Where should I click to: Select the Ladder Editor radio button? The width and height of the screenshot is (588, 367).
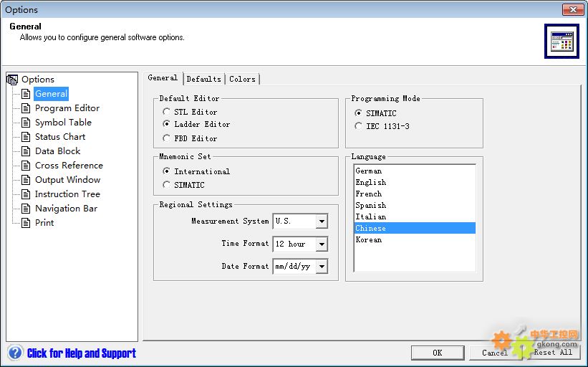tap(166, 124)
